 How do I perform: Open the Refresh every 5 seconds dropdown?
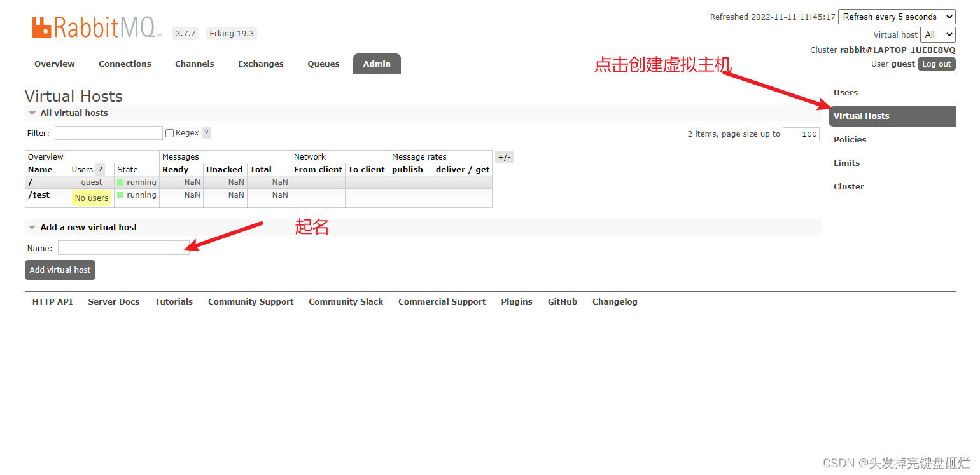tap(897, 17)
